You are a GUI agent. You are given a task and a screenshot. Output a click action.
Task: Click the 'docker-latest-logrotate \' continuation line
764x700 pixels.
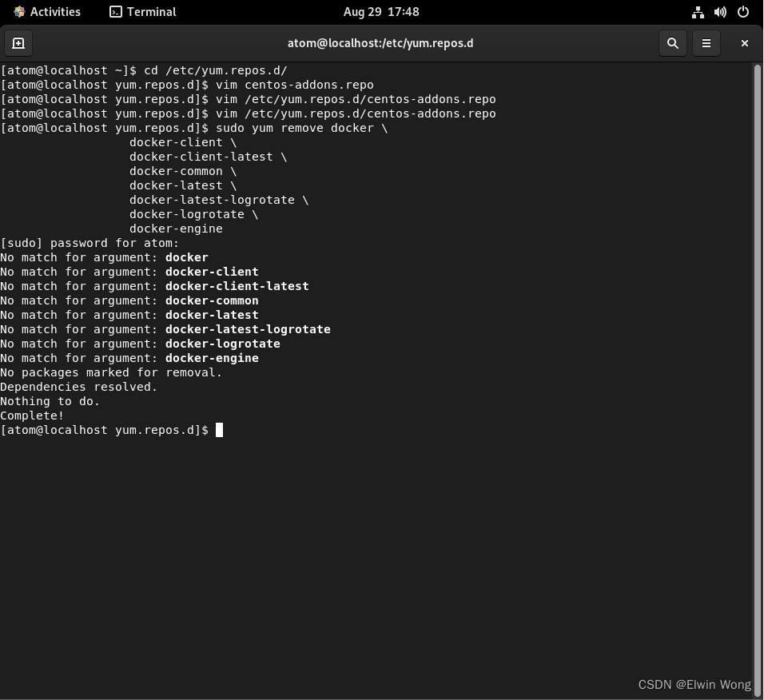click(219, 201)
